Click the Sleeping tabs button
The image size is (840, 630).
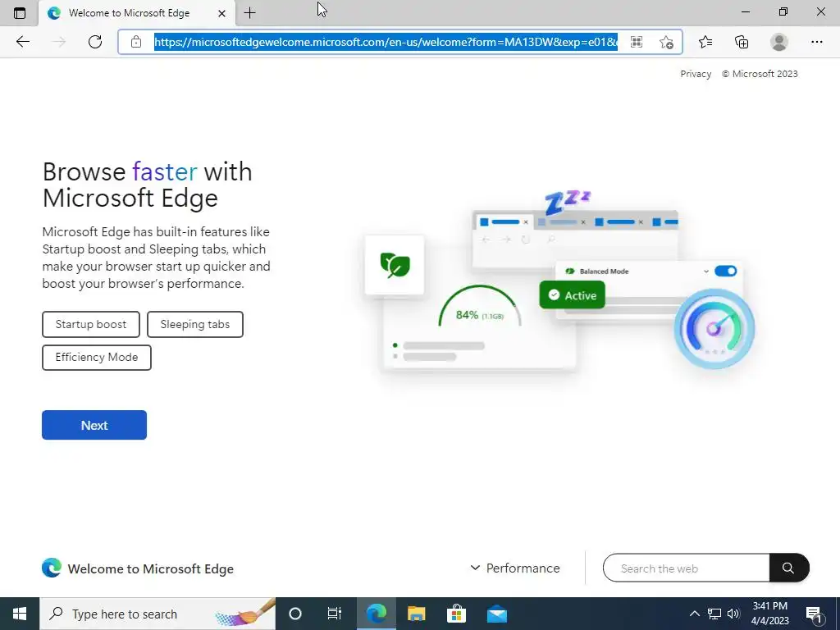(195, 324)
